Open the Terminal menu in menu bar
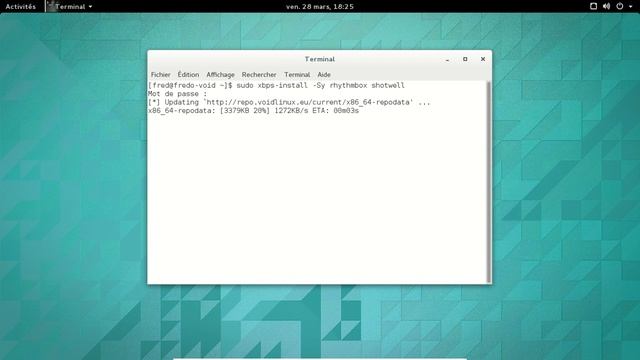This screenshot has height=360, width=640. tap(297, 75)
